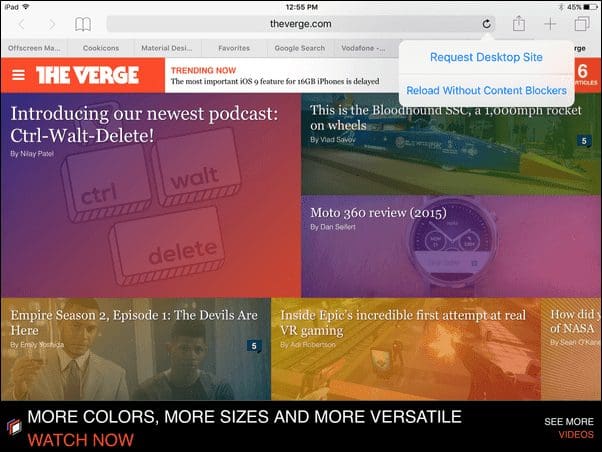Click the ad logo icon in bottom banner
Screen dimensions: 602x452
pyautogui.click(x=14, y=427)
